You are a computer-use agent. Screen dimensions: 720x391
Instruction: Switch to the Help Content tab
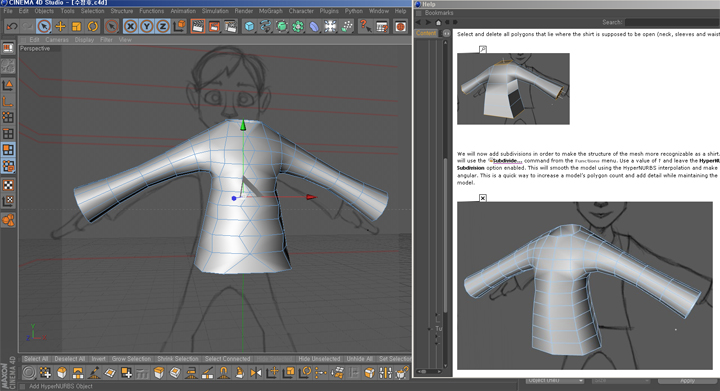click(426, 33)
